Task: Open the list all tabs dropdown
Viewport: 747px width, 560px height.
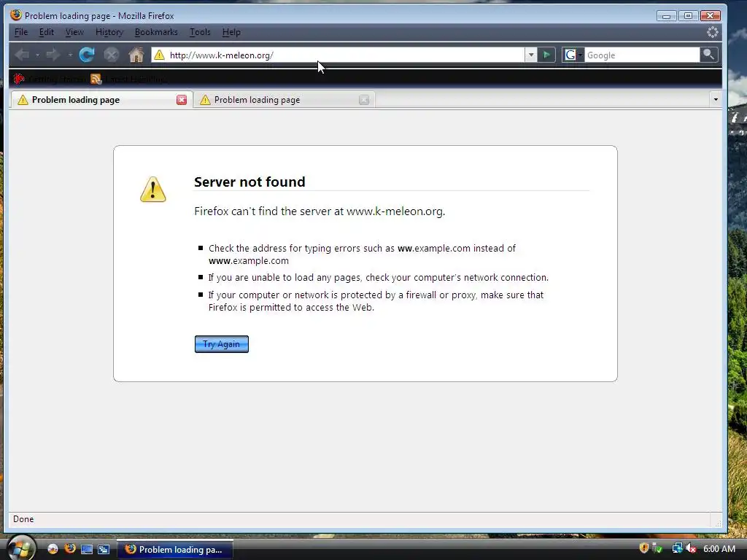Action: coord(716,99)
